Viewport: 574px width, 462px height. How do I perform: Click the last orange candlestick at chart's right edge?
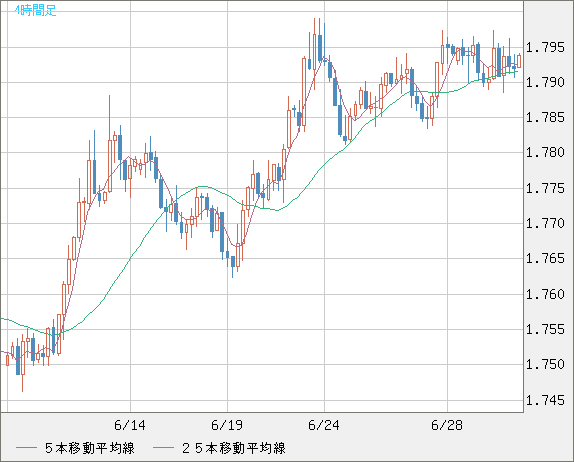tap(519, 61)
